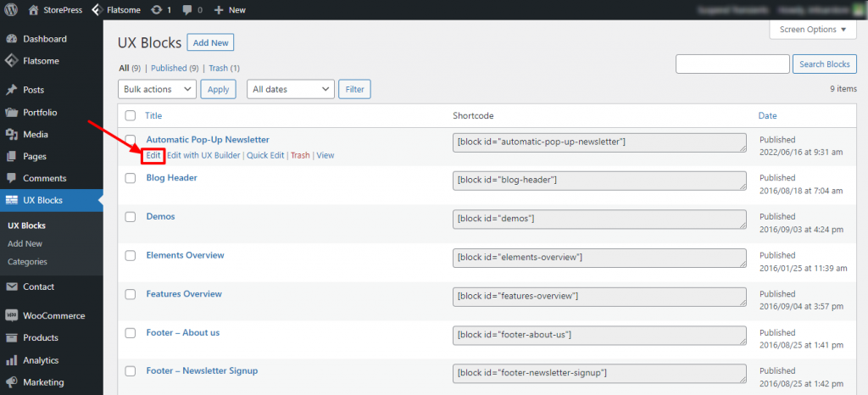The width and height of the screenshot is (868, 395).
Task: Click the Posts pushpin icon
Action: [x=11, y=90]
